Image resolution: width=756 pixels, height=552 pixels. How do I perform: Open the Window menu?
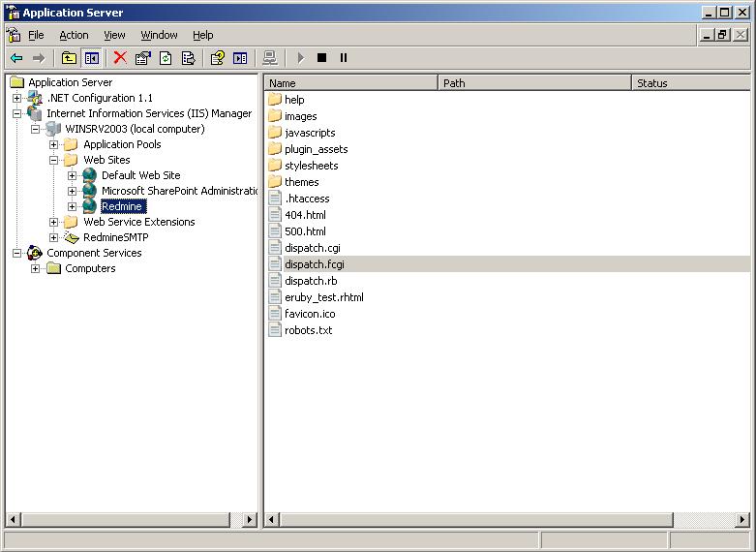pyautogui.click(x=159, y=35)
